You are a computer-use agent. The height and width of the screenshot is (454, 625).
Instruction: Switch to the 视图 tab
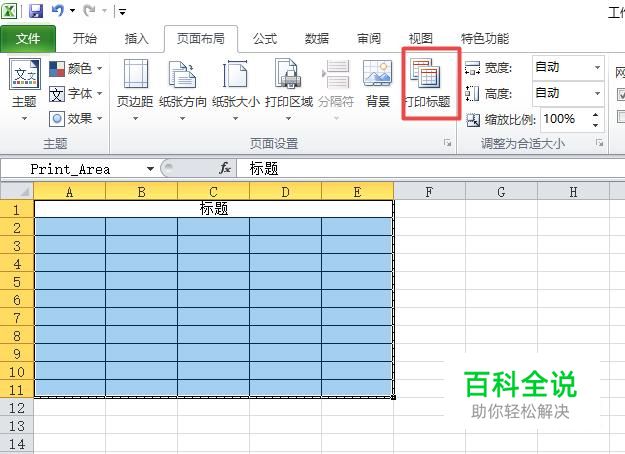[x=421, y=39]
